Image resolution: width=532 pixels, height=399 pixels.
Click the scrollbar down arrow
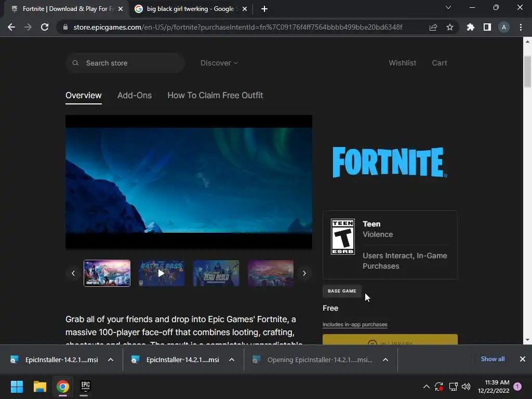[527, 339]
